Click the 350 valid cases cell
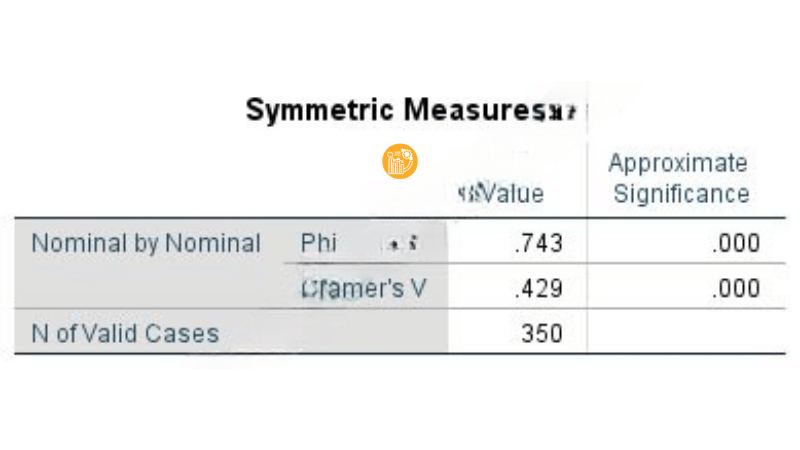800x450 pixels. click(543, 333)
